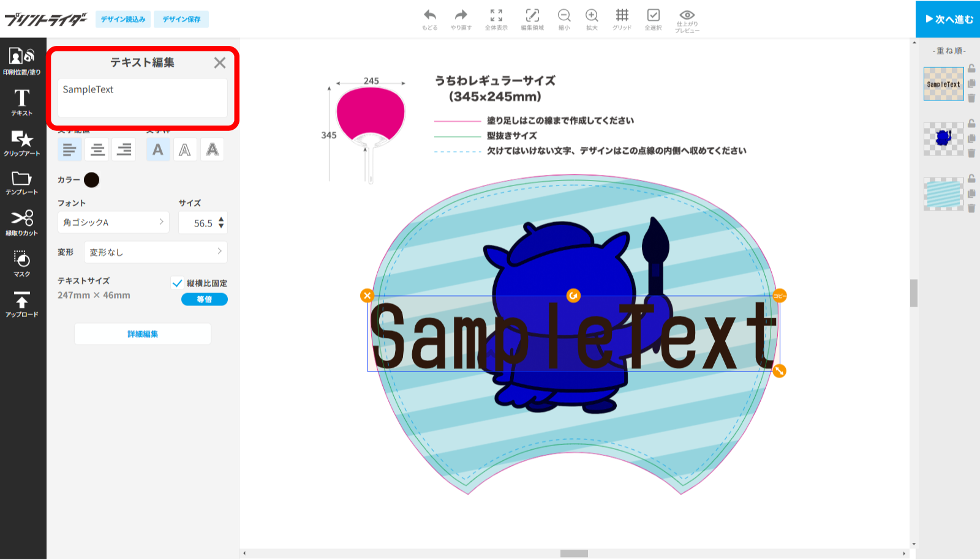Close the テキスト編集 panel
Screen dimensions: 980x560
tap(220, 62)
